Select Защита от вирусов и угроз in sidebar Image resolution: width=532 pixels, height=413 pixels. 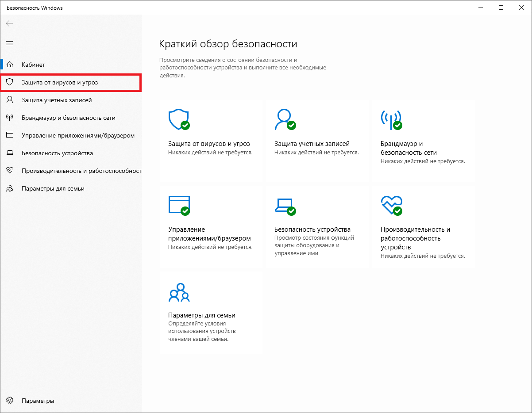click(x=71, y=82)
